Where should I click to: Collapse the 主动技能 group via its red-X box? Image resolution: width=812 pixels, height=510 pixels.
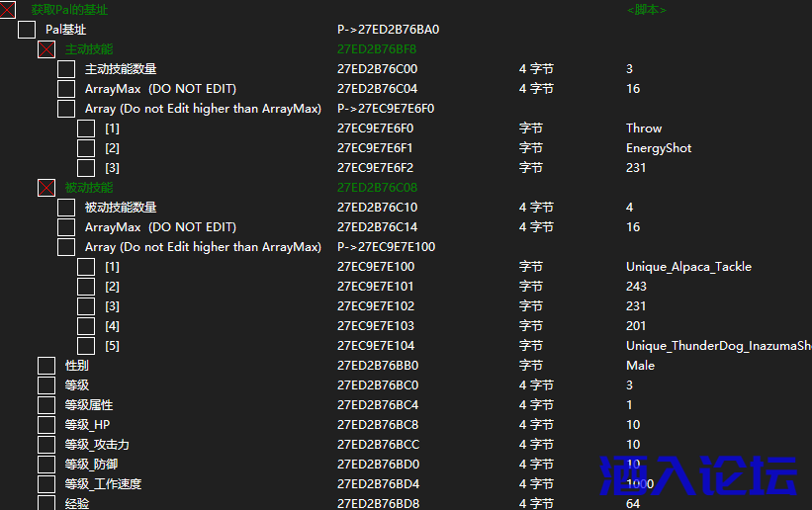tap(46, 49)
